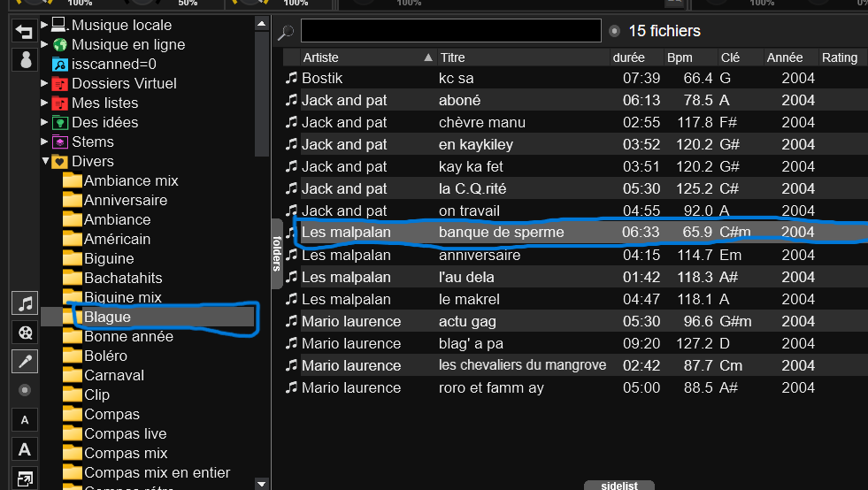Click the magnifying glass search icon
The height and width of the screenshot is (490, 868).
[286, 33]
